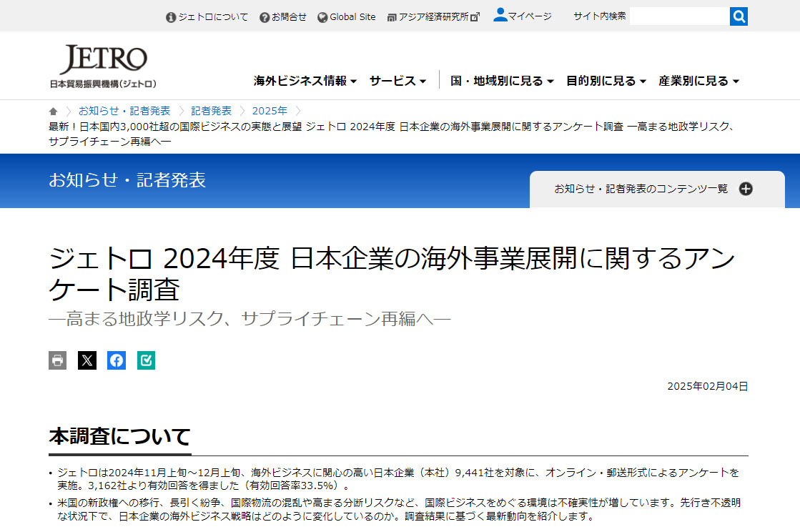
Task: Click the site search input field
Action: pos(680,16)
